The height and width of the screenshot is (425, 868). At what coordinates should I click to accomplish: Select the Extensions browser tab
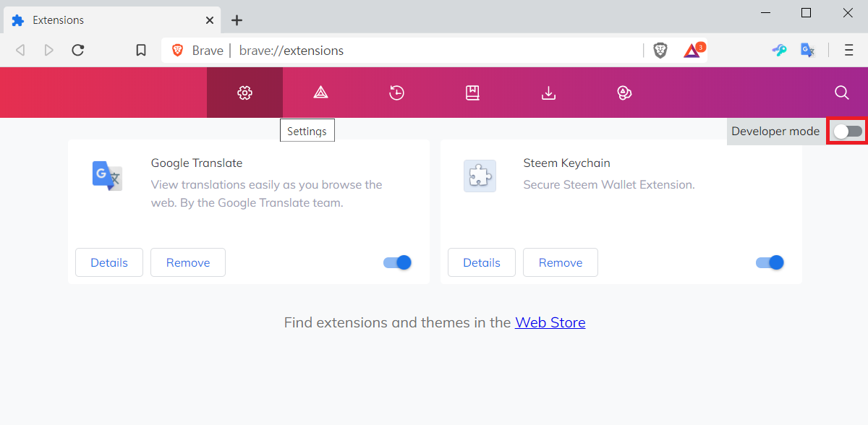coord(112,20)
